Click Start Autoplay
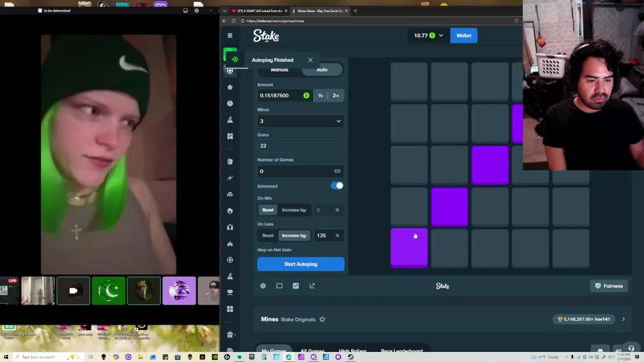Screen dimensions: 644x362 pos(301,264)
